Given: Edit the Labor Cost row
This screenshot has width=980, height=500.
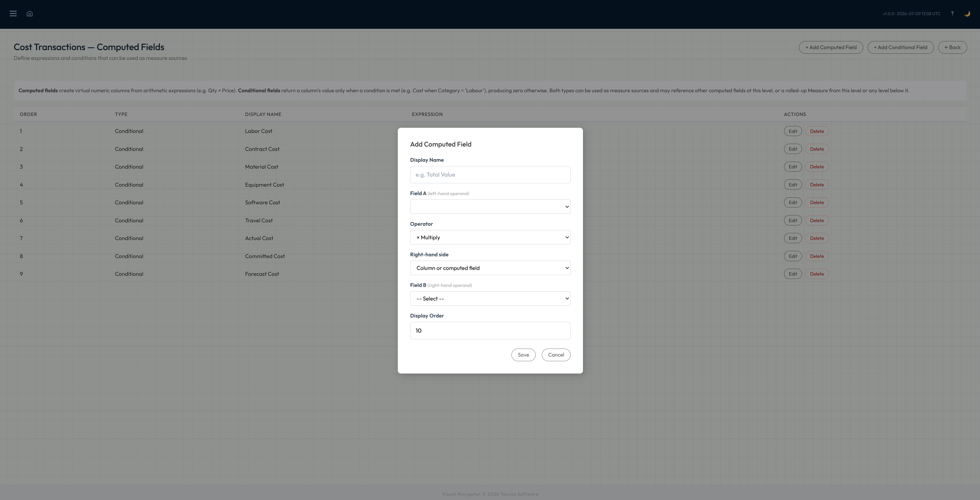Looking at the screenshot, I should click(793, 131).
